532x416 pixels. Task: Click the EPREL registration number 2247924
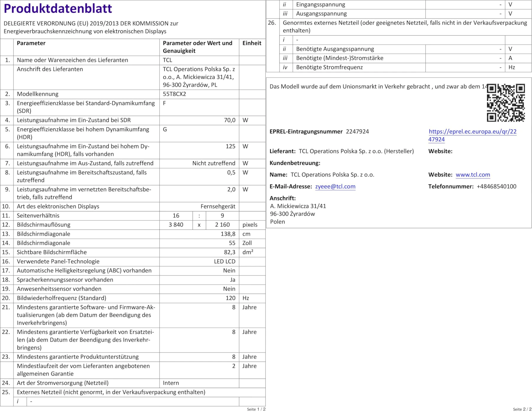pos(357,132)
